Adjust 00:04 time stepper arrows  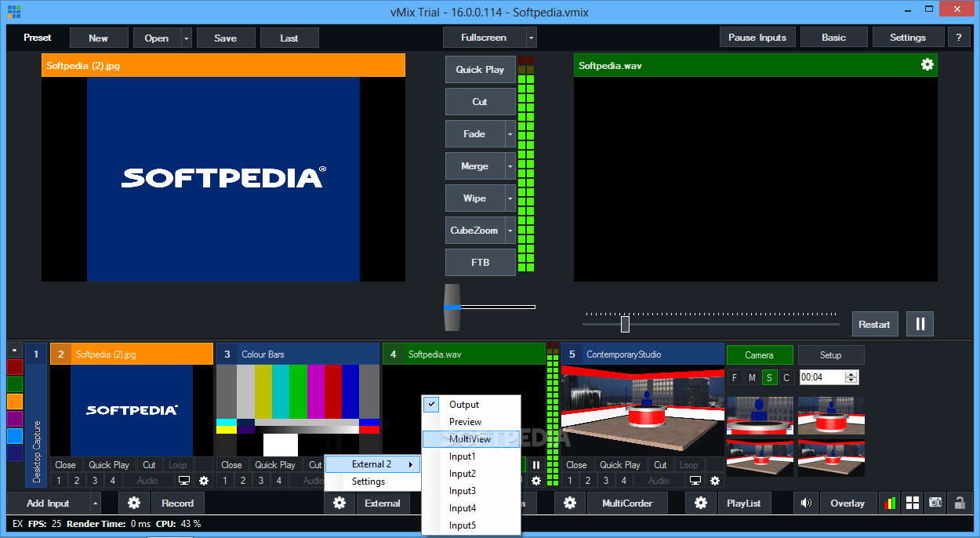point(851,377)
